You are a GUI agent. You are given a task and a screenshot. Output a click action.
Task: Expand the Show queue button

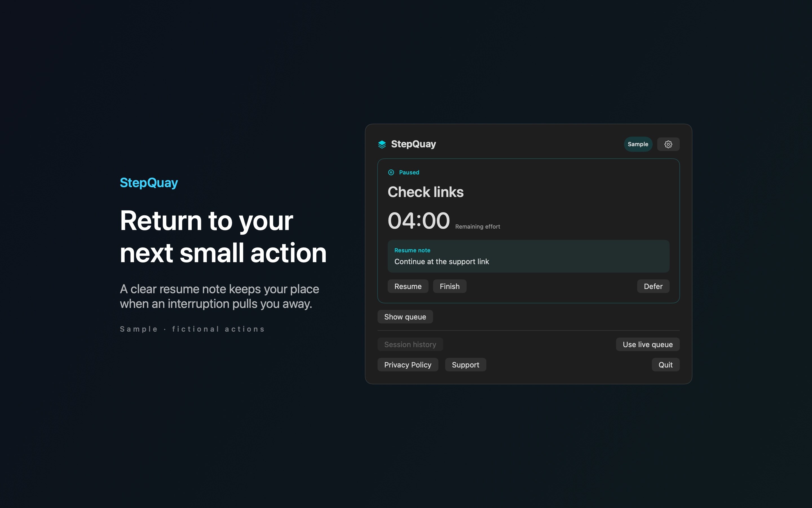[x=405, y=317]
